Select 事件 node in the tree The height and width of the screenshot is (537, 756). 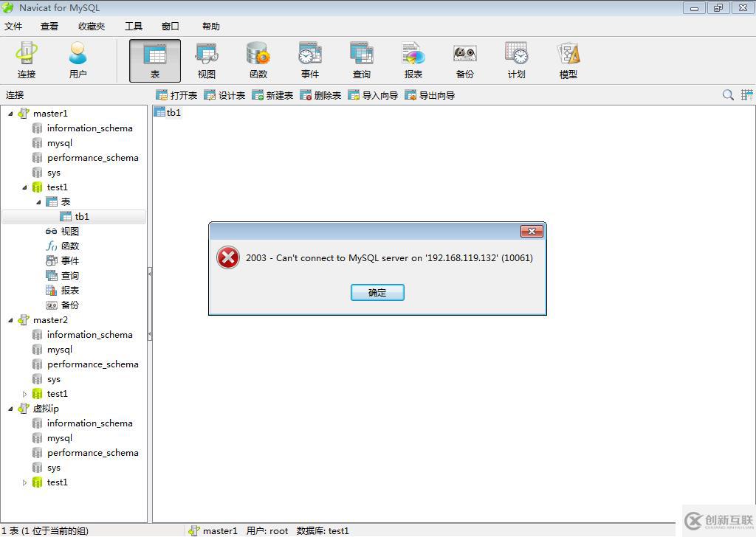coord(70,261)
